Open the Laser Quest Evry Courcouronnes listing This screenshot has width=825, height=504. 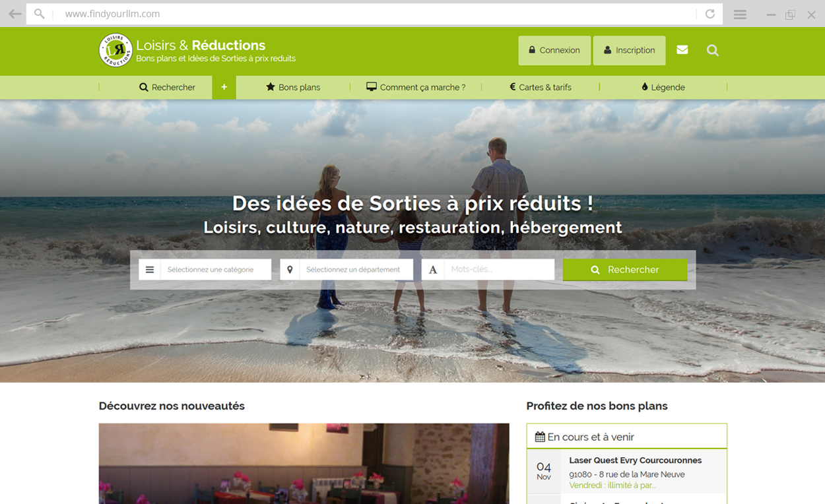tap(636, 460)
